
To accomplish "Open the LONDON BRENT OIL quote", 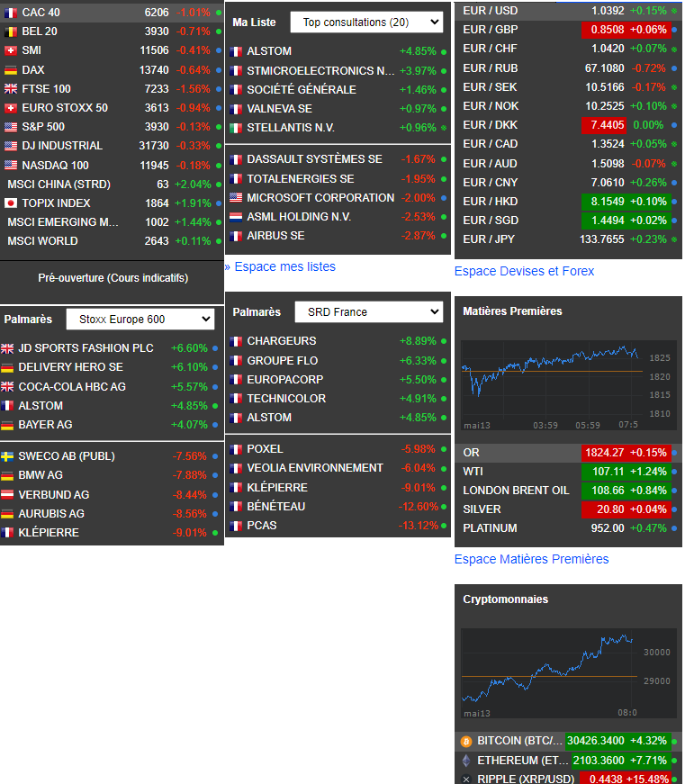I will (x=516, y=491).
